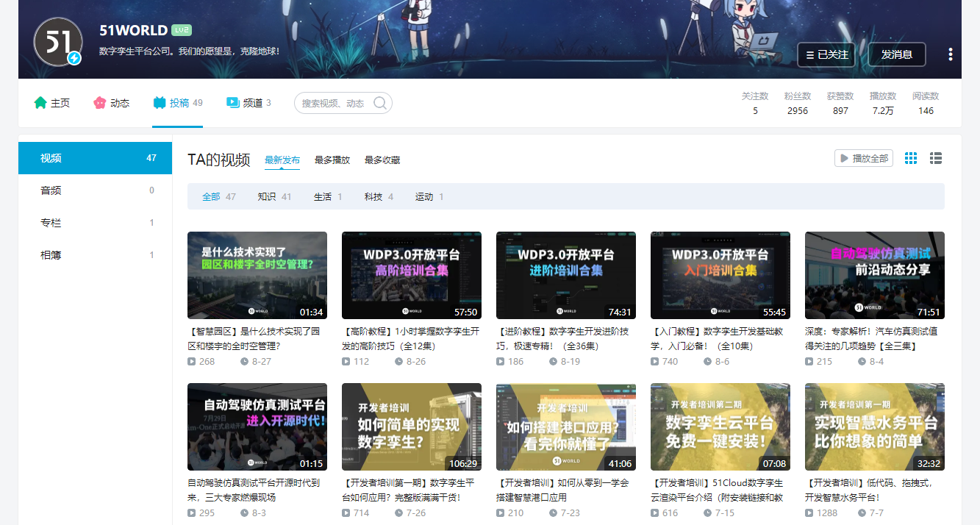Open the 频道 3 tab

(248, 103)
